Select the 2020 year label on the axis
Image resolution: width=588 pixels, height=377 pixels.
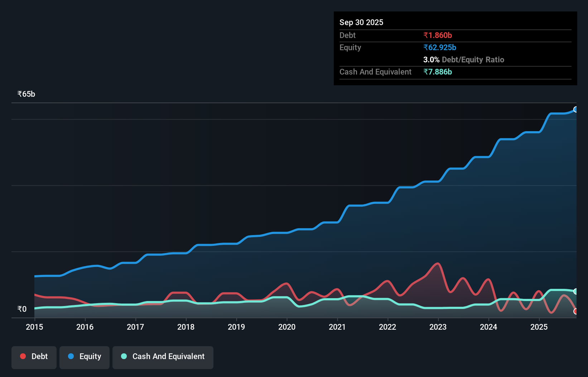(x=287, y=327)
